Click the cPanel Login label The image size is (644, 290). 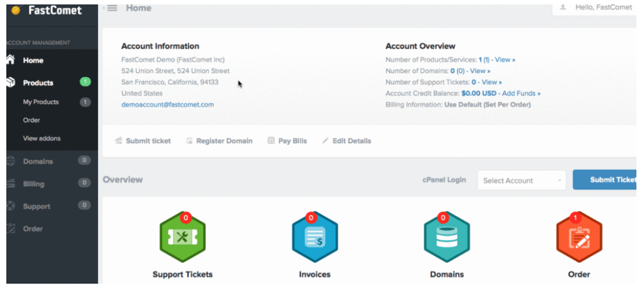(444, 179)
